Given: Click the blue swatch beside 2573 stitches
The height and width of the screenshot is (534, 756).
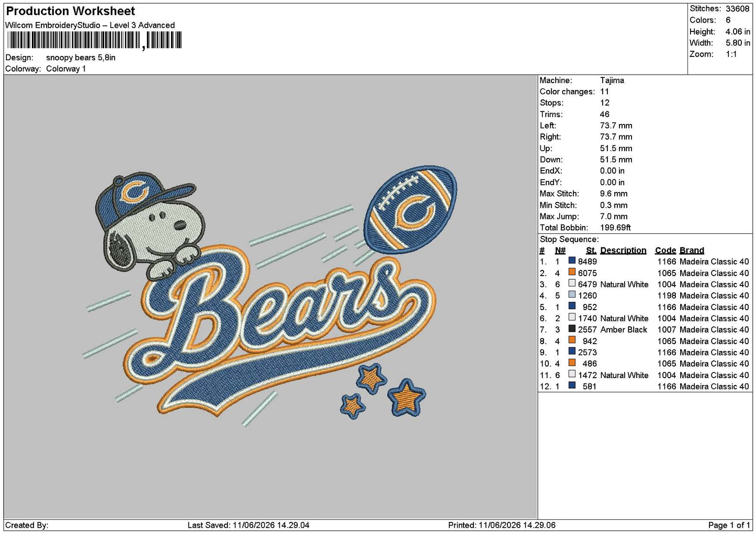Looking at the screenshot, I should point(572,351).
